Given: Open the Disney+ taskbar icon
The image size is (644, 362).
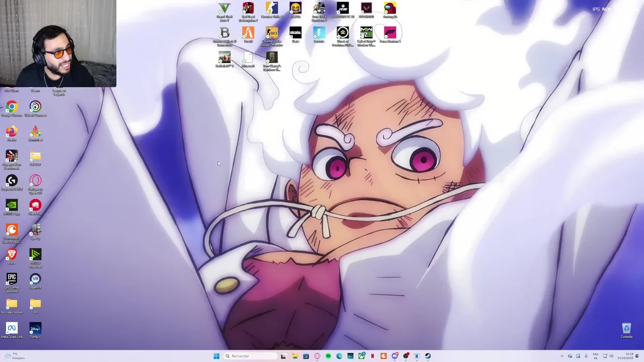Looking at the screenshot, I should point(350,356).
